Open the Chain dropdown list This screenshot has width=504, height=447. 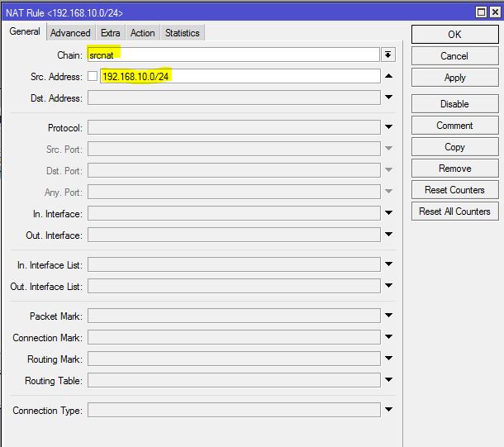(388, 55)
